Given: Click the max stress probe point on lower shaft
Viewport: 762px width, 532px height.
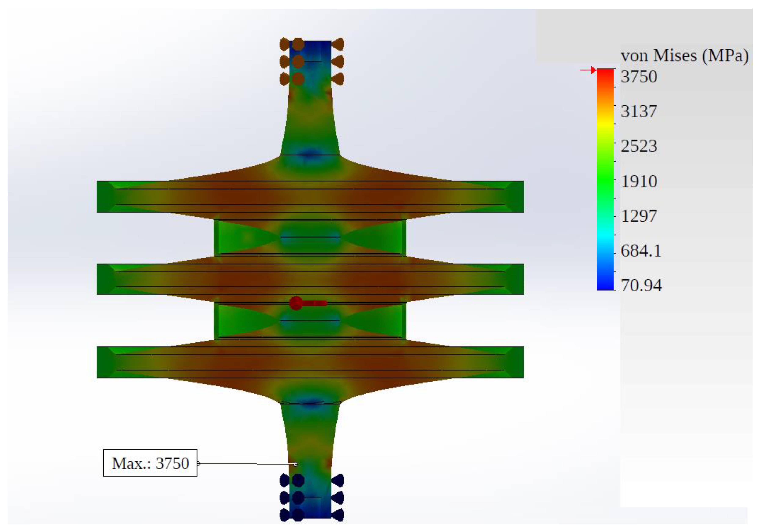Looking at the screenshot, I should click(295, 464).
